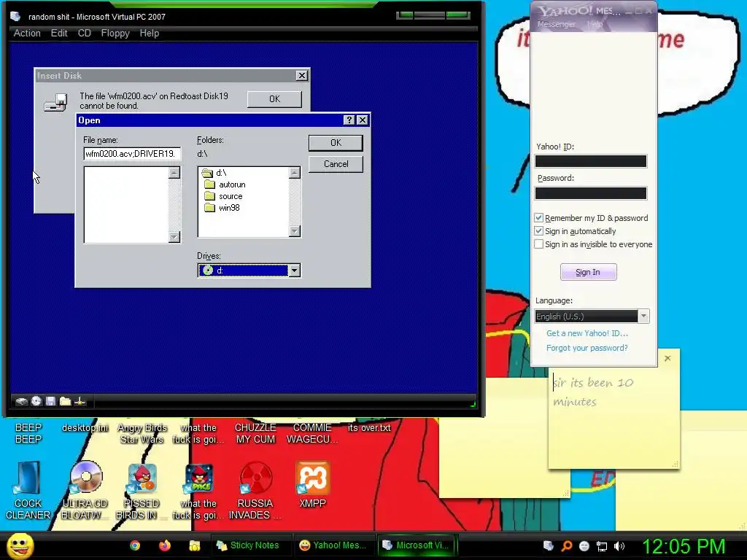Click down arrow of Folders list scrollbar
The height and width of the screenshot is (560, 747).
[295, 231]
